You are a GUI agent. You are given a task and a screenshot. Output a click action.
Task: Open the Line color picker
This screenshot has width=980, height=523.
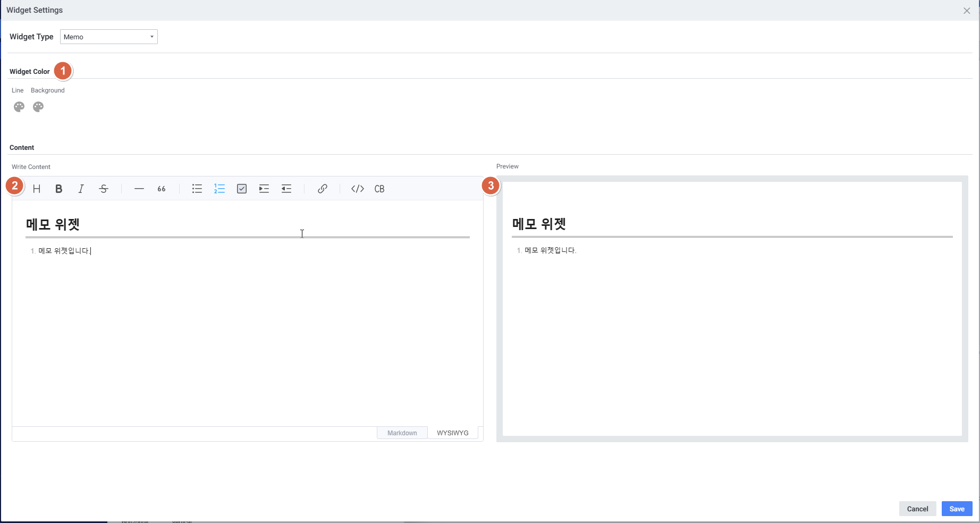(x=19, y=107)
